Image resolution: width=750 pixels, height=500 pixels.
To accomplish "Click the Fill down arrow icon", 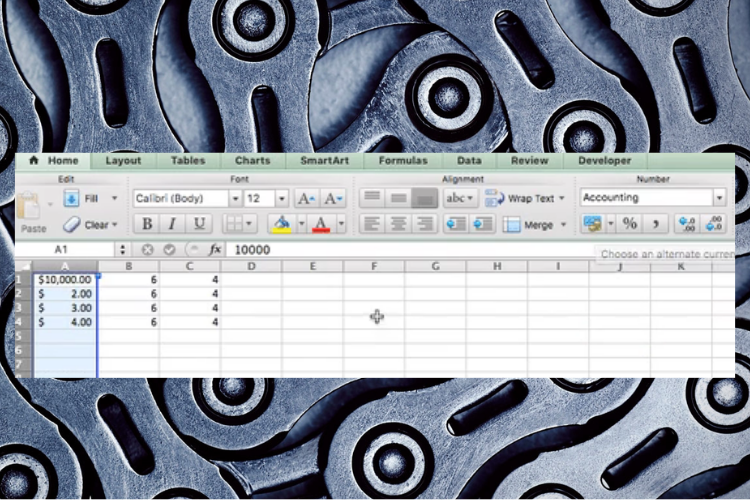I will tap(71, 198).
